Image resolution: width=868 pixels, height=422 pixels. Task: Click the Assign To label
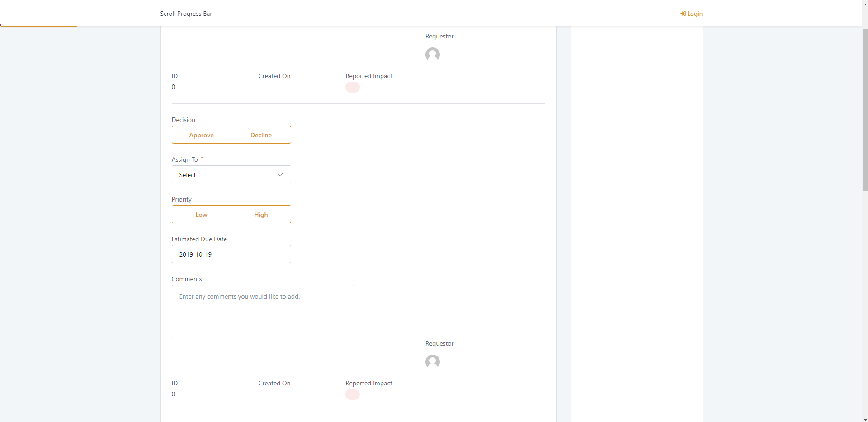(x=185, y=159)
